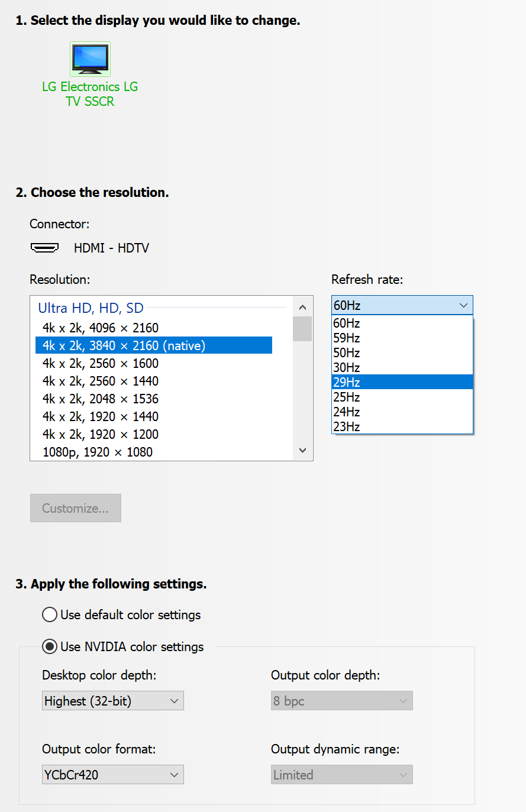Click the LG Electronics LG TV SSCR label
Viewport: 526px width, 812px height.
90,94
